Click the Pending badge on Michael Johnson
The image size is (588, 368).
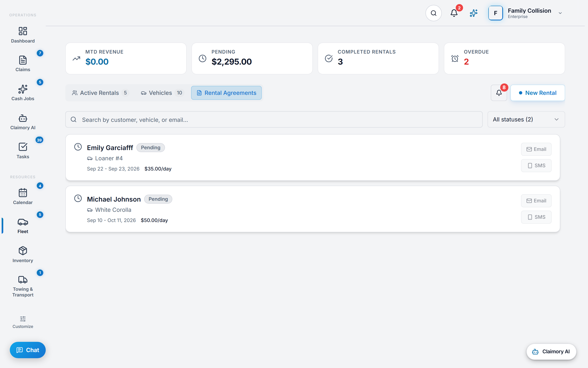point(158,199)
